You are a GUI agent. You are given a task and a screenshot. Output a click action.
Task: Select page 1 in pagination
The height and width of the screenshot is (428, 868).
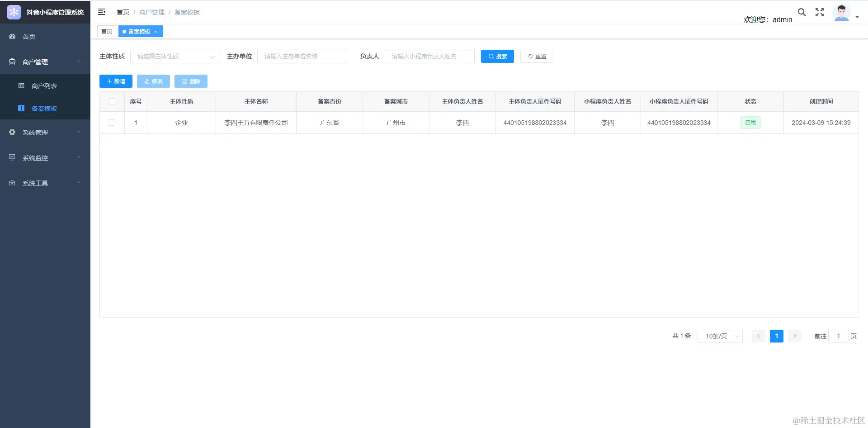[777, 336]
